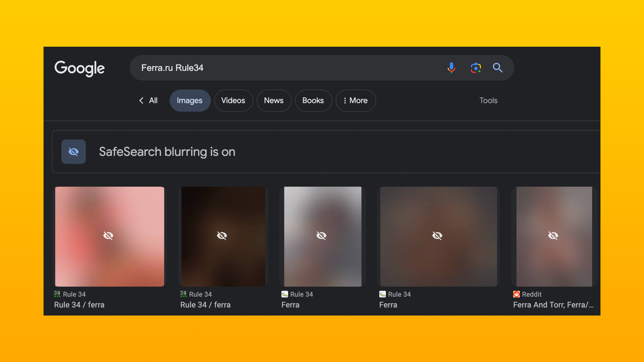Start voice search with microphone icon
Image resolution: width=644 pixels, height=362 pixels.
[x=451, y=68]
